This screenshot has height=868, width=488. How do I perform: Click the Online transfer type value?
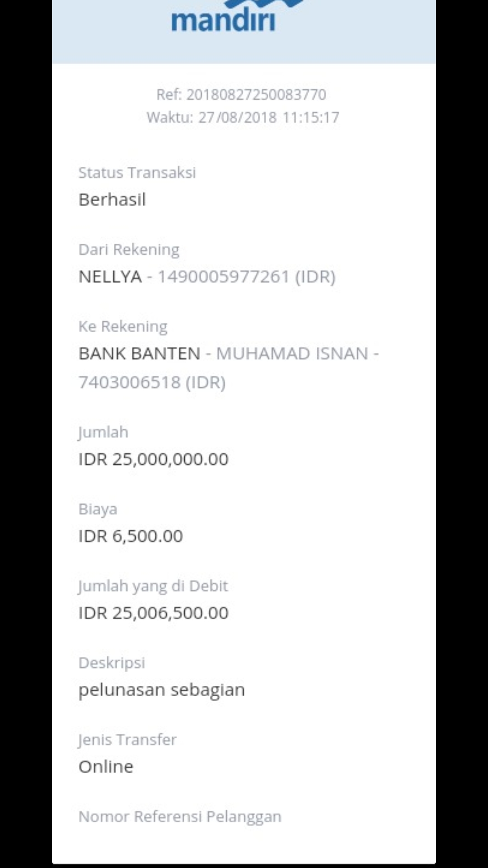(x=106, y=767)
